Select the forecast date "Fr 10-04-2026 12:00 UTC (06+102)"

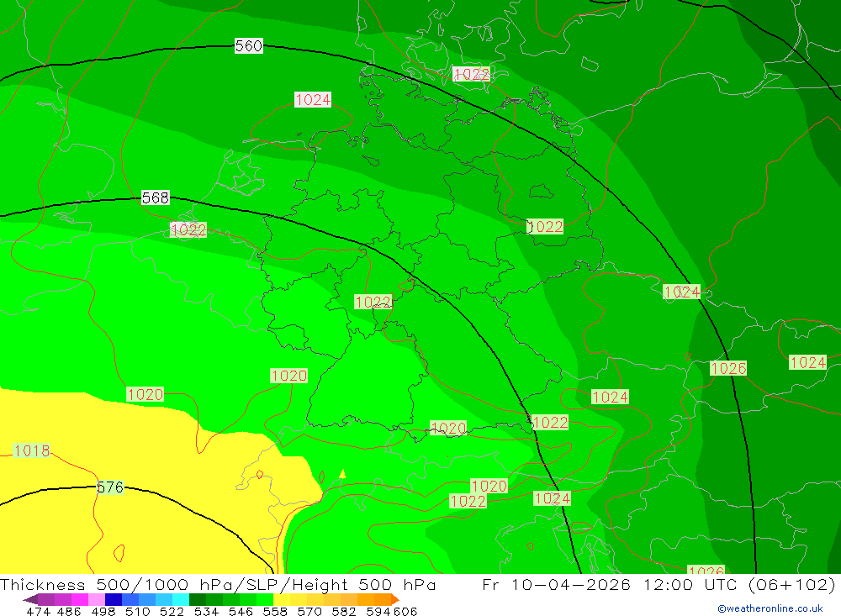click(659, 584)
